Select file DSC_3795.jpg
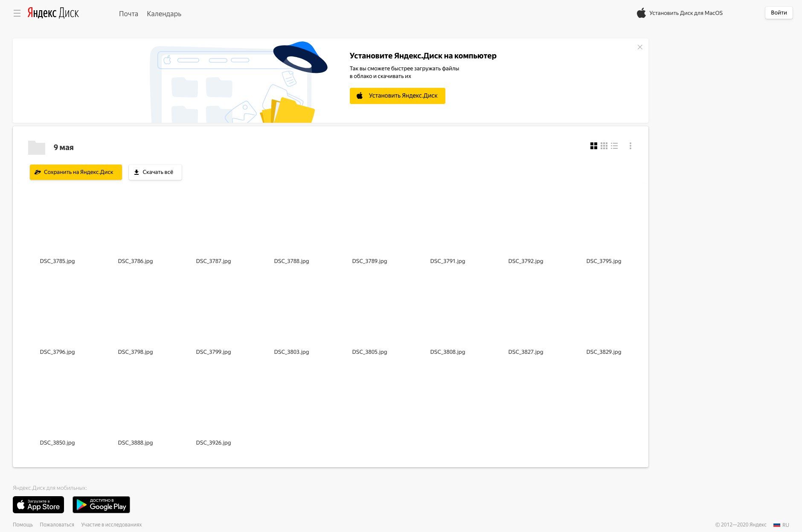802x532 pixels. tap(604, 261)
